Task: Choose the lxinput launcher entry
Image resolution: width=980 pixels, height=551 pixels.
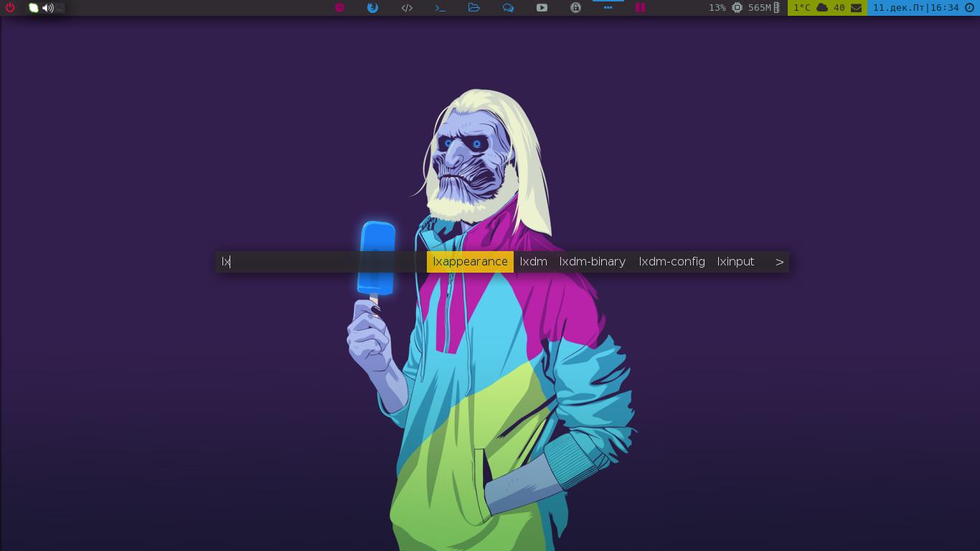Action: tap(735, 262)
